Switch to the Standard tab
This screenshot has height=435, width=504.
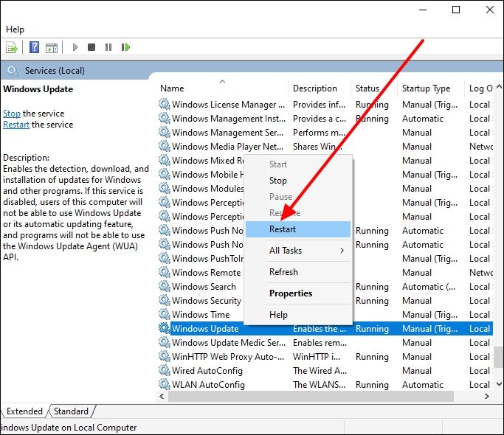[72, 411]
